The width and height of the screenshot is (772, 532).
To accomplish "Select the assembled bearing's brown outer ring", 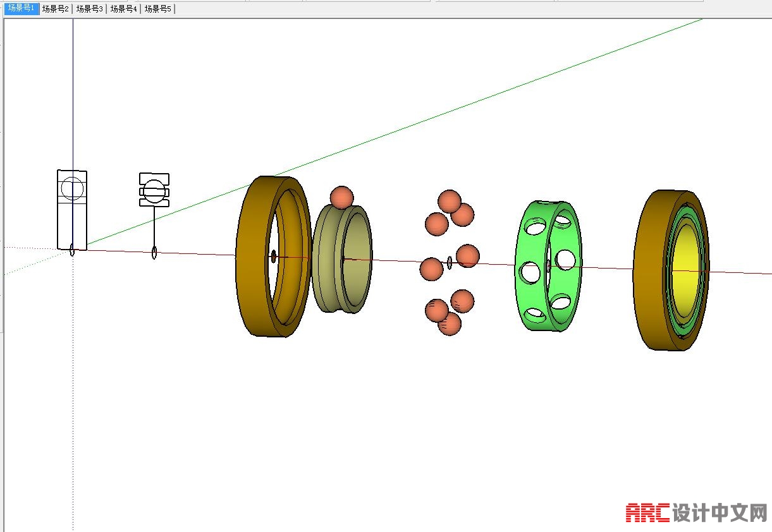I will pos(648,272).
